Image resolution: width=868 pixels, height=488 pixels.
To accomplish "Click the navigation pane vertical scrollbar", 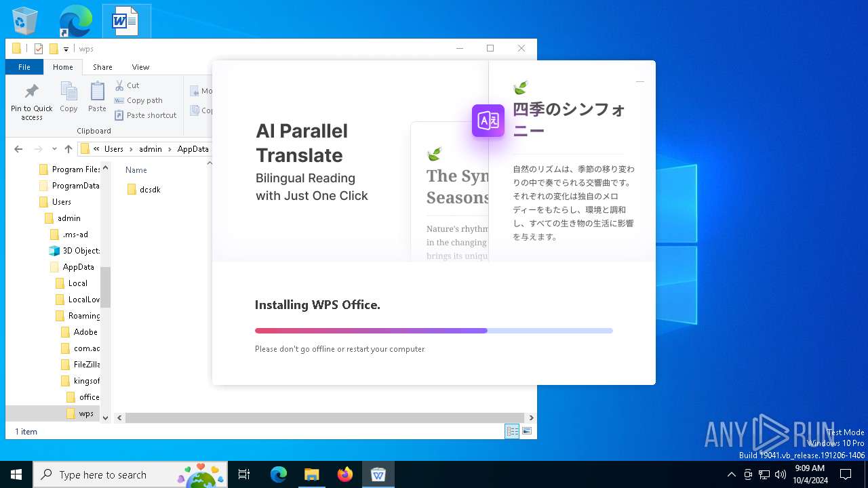I will point(105,287).
